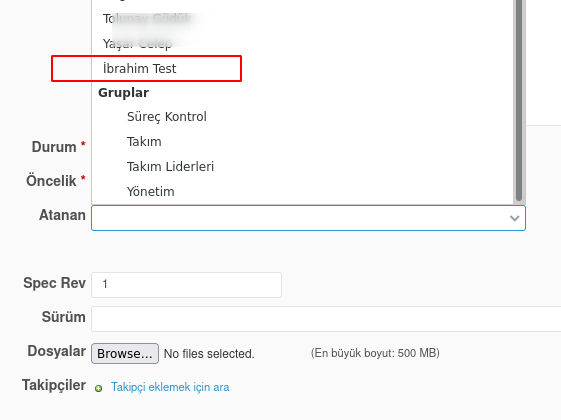Focus the Spec Rev input field
This screenshot has width=561, height=420.
point(186,285)
